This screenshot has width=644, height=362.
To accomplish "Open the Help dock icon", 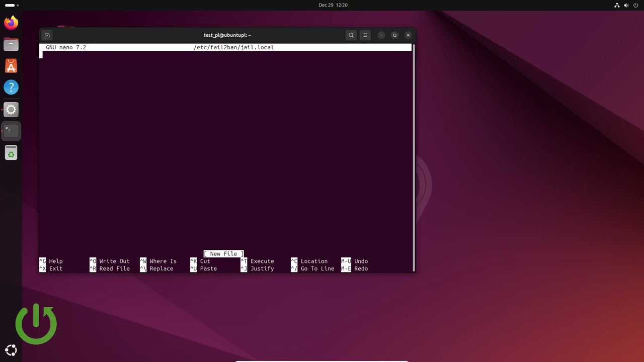I will [11, 87].
